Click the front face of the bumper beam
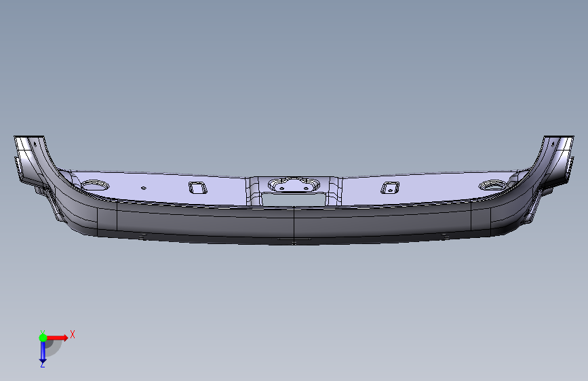The image size is (588, 381). [x=294, y=225]
